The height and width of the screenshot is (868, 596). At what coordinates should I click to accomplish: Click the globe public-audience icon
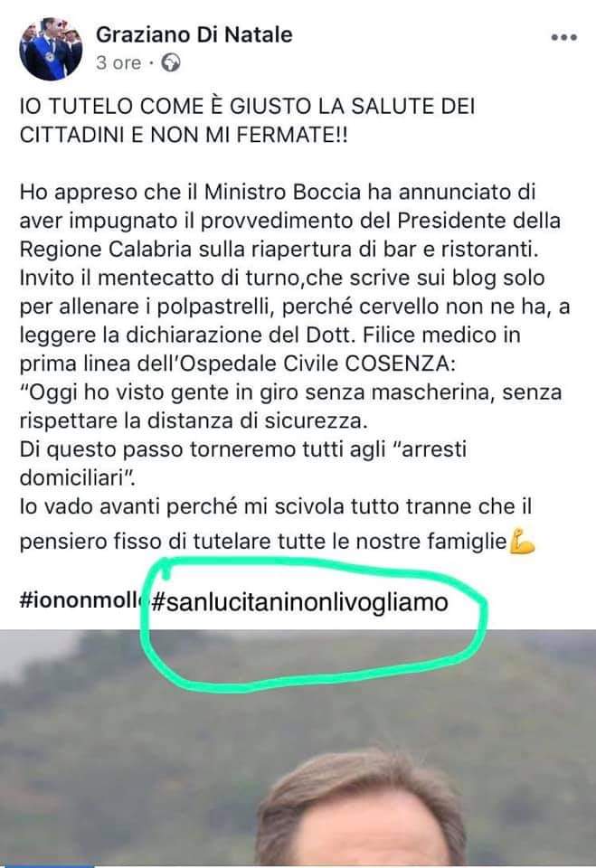point(171,63)
